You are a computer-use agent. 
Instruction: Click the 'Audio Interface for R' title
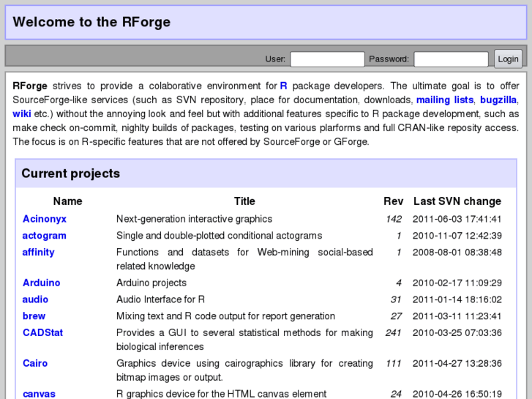[160, 299]
